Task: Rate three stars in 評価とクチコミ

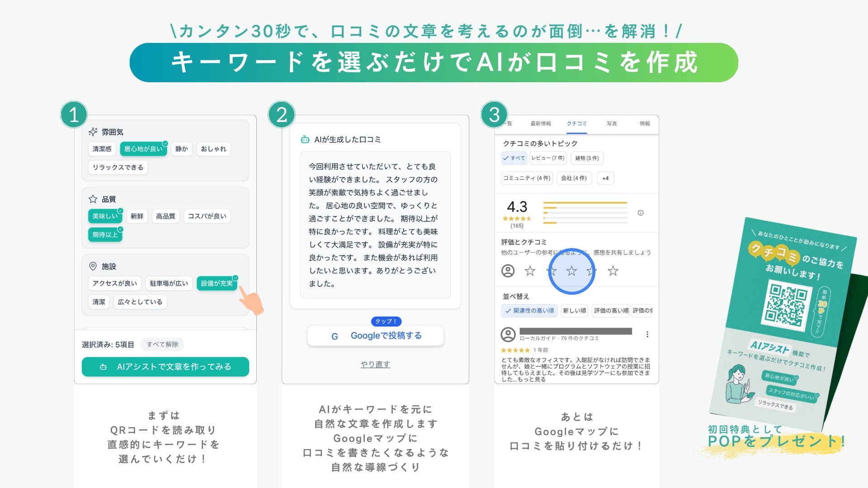Action: point(571,271)
